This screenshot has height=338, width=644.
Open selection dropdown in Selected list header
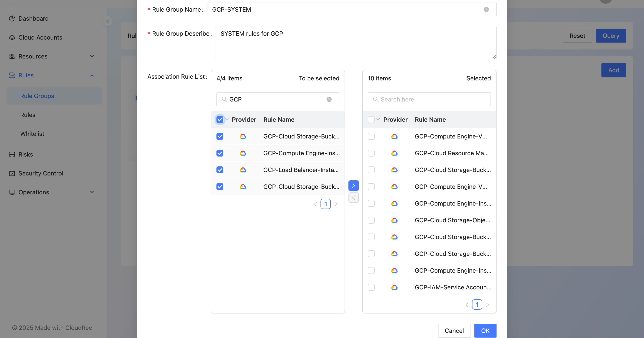pos(378,119)
